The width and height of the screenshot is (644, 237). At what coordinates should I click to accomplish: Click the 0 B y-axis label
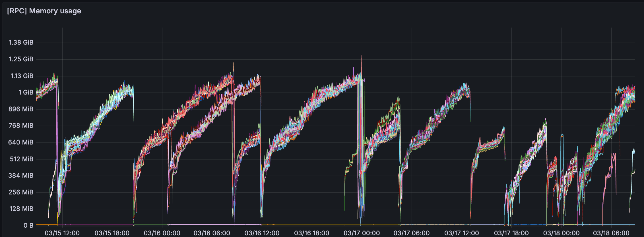[x=28, y=226]
